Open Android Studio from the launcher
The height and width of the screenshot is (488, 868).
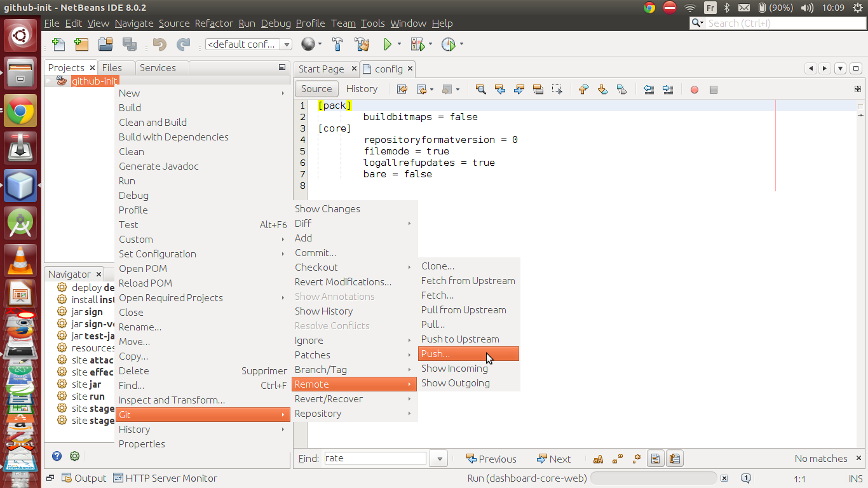(x=20, y=222)
